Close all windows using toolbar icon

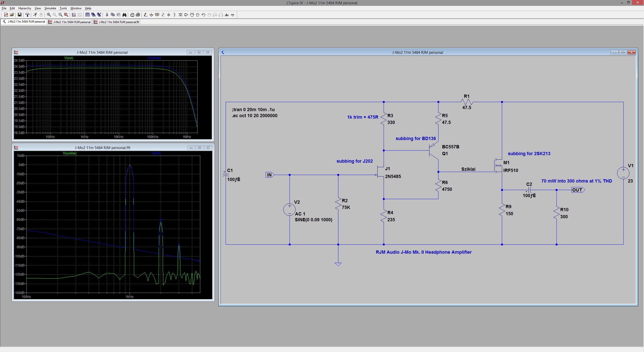99,15
